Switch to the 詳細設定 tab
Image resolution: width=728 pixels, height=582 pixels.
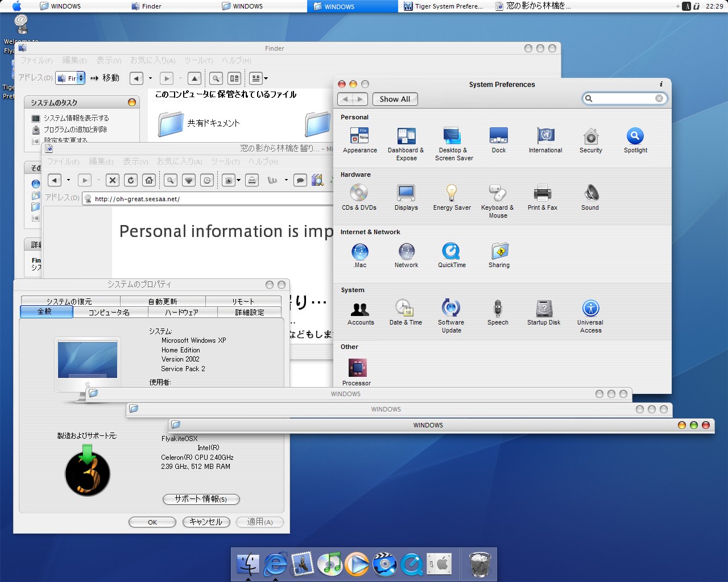[x=249, y=312]
